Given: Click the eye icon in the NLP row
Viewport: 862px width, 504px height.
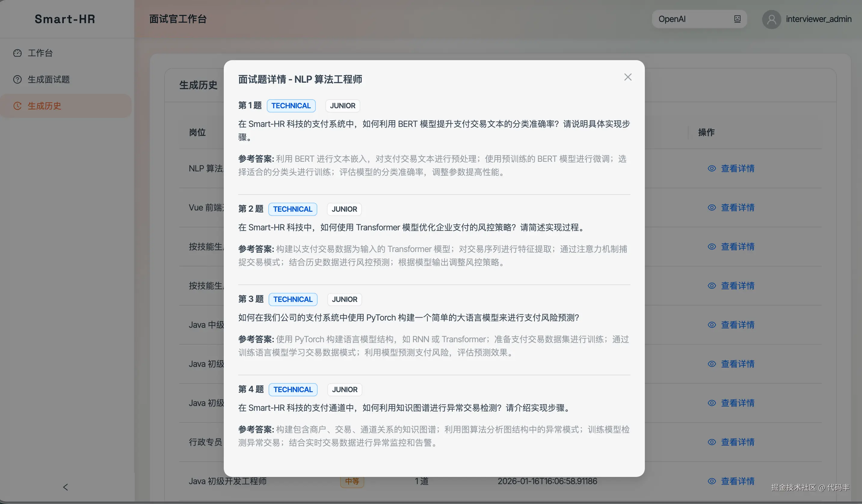Looking at the screenshot, I should [x=712, y=169].
